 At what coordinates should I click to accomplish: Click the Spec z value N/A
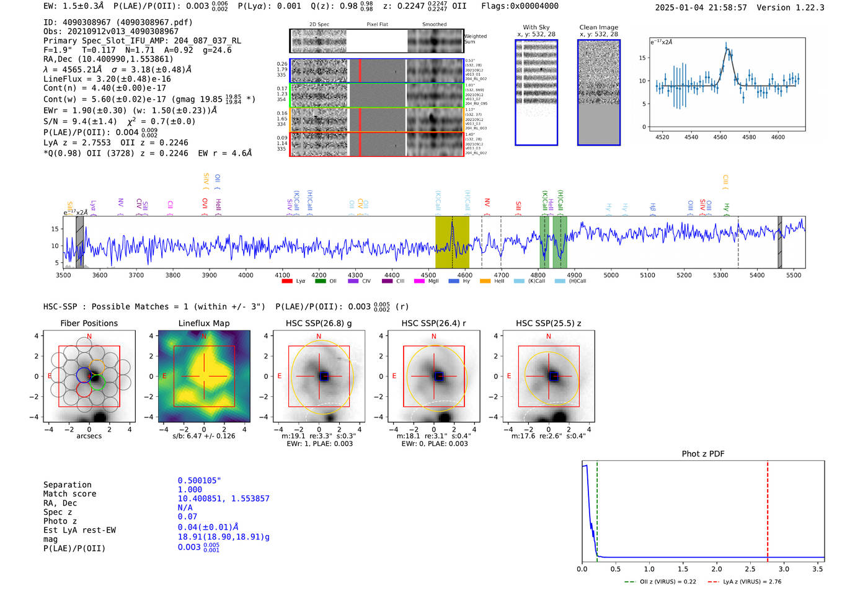[185, 507]
